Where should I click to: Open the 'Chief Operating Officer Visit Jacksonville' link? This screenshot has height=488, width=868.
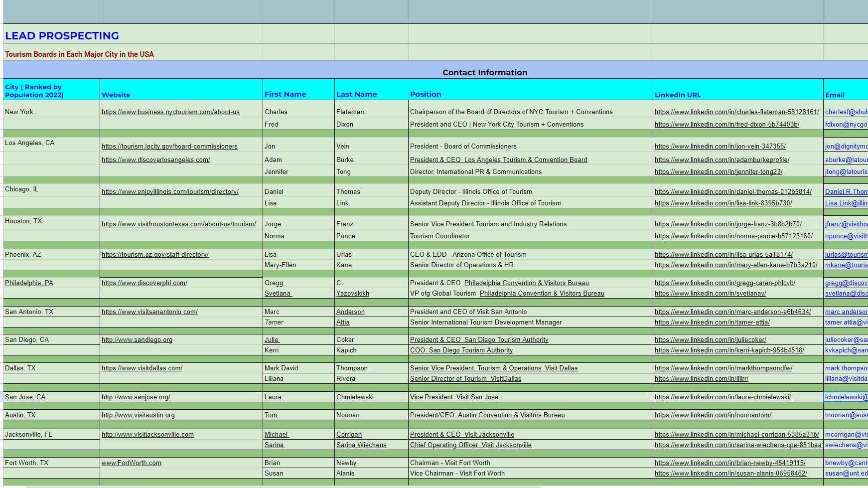tap(471, 445)
